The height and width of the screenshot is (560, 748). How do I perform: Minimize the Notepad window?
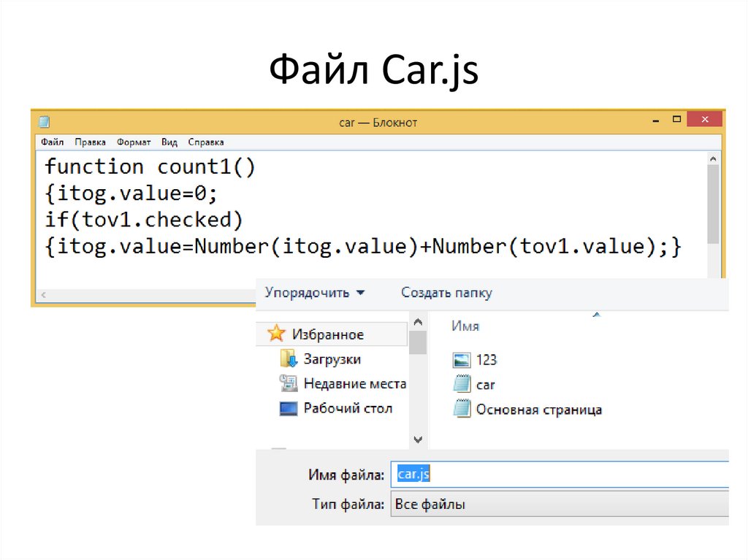pos(656,120)
